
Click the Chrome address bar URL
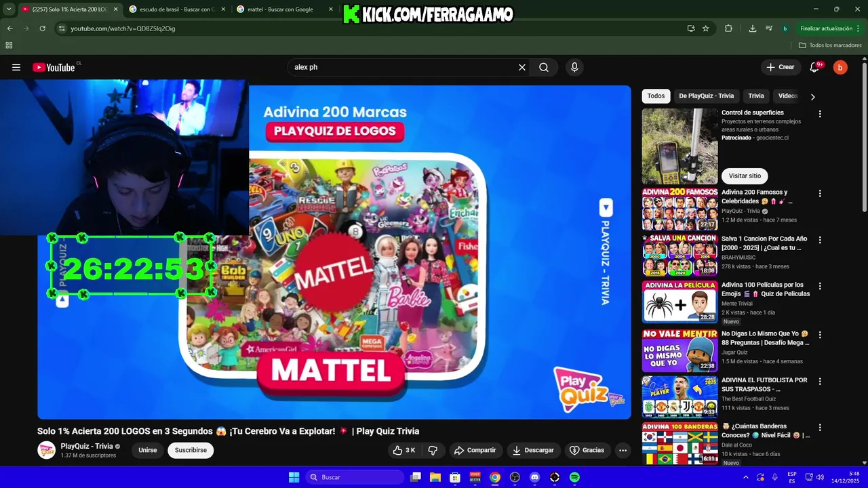(123, 28)
